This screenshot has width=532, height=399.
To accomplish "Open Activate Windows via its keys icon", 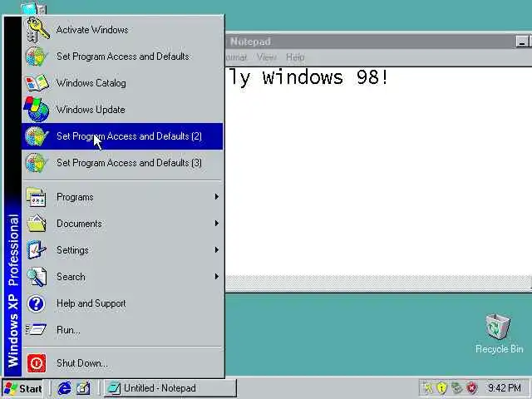I will click(x=37, y=30).
